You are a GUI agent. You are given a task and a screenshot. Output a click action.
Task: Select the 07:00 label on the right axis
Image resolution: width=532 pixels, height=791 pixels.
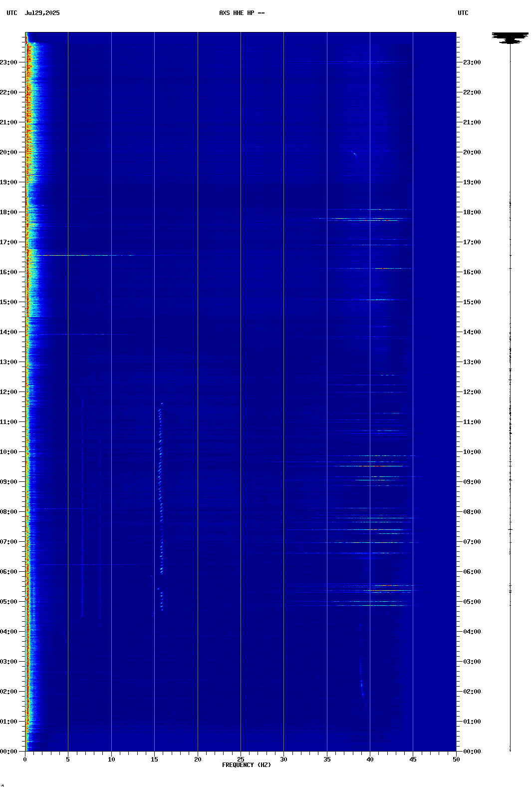pos(472,542)
